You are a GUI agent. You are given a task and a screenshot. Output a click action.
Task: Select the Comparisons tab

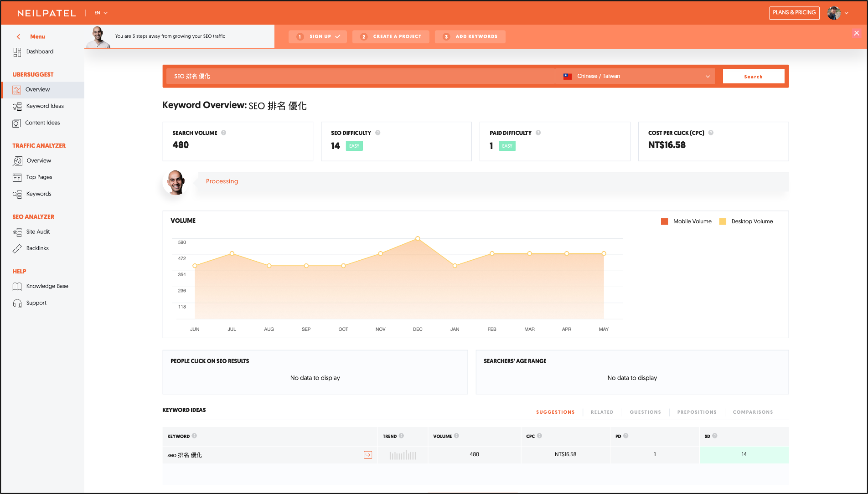753,412
